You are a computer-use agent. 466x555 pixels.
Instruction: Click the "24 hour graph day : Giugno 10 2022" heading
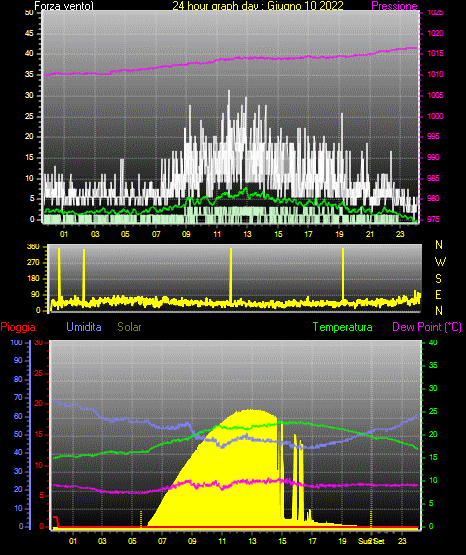pos(258,6)
